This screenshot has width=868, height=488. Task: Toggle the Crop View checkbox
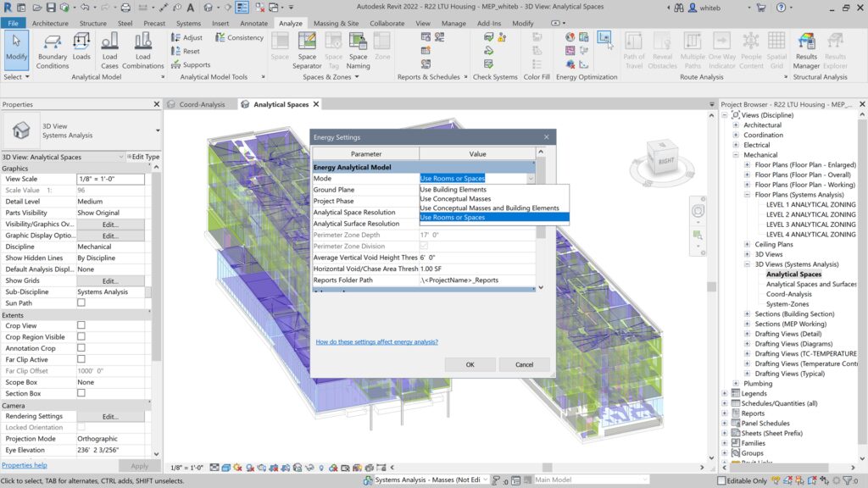[x=81, y=325]
